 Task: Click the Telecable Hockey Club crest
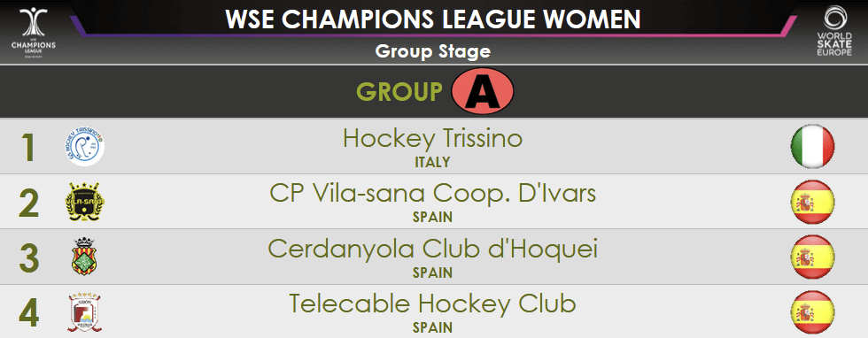pos(85,313)
